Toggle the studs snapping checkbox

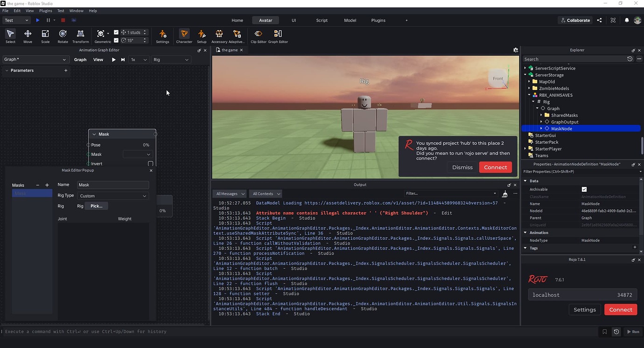point(116,33)
